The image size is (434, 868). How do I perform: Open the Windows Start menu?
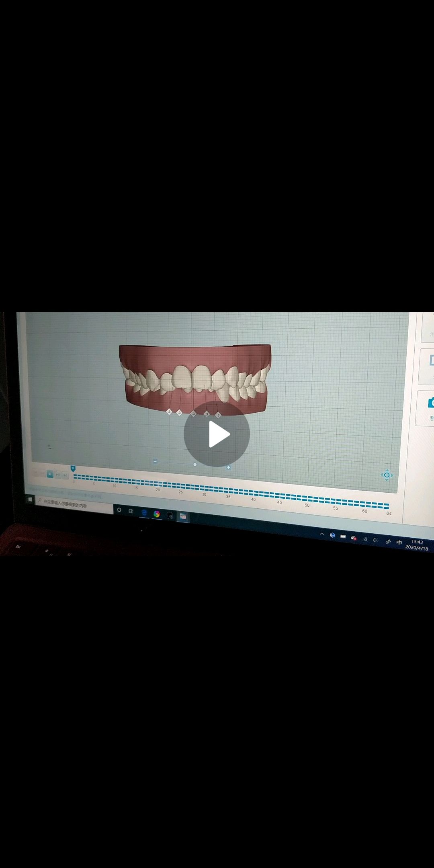pyautogui.click(x=30, y=500)
